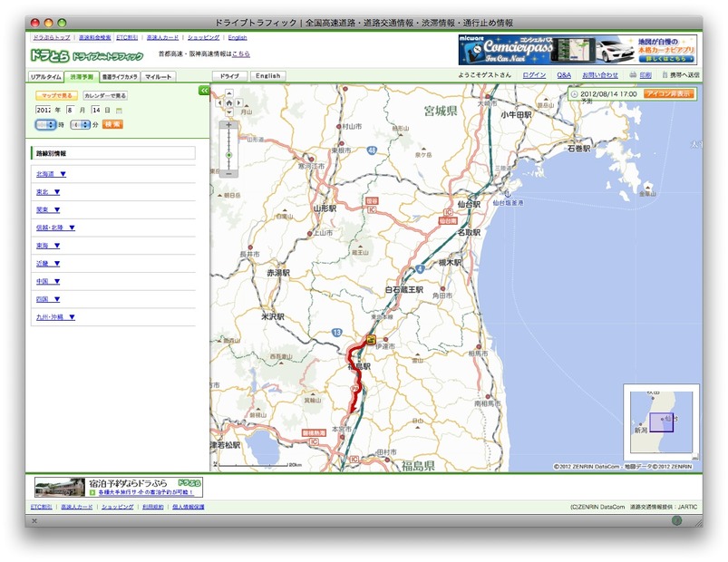Viewport: 728px width, 562px height.
Task: Click route 4 shield marker on map
Action: pos(420,268)
